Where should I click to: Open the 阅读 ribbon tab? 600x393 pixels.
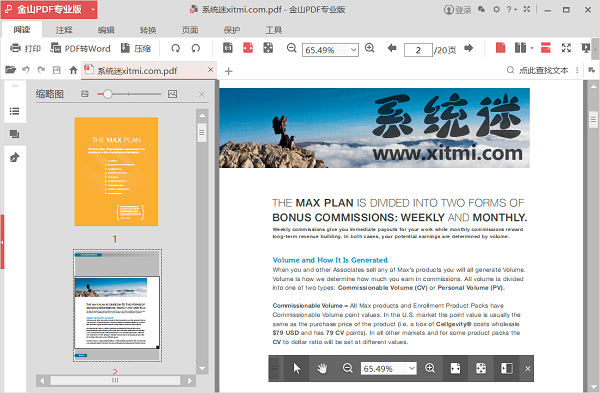coord(21,30)
